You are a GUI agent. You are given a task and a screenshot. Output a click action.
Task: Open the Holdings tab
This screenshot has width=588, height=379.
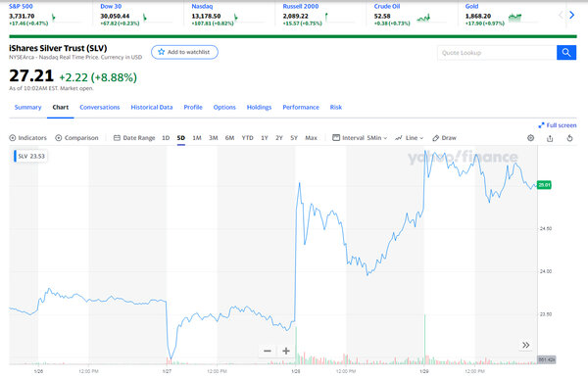[259, 107]
